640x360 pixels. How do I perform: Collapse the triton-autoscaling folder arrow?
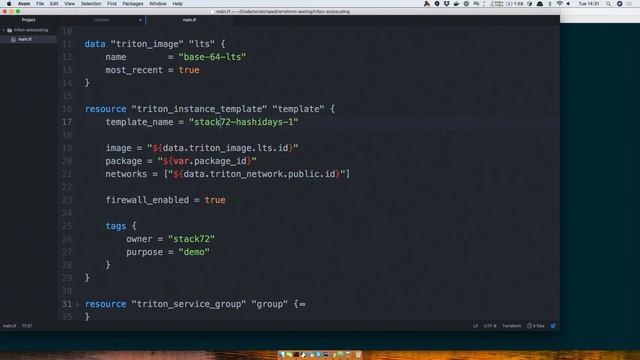tap(4, 30)
